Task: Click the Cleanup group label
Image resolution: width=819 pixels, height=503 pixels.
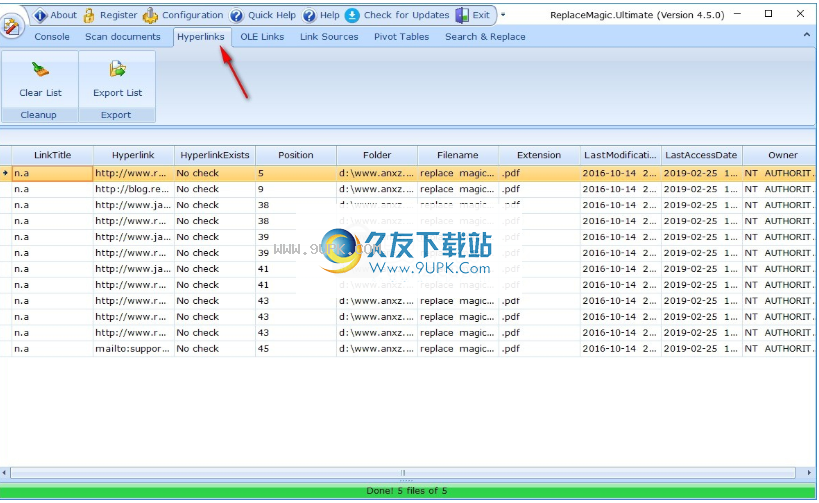Action: click(39, 115)
